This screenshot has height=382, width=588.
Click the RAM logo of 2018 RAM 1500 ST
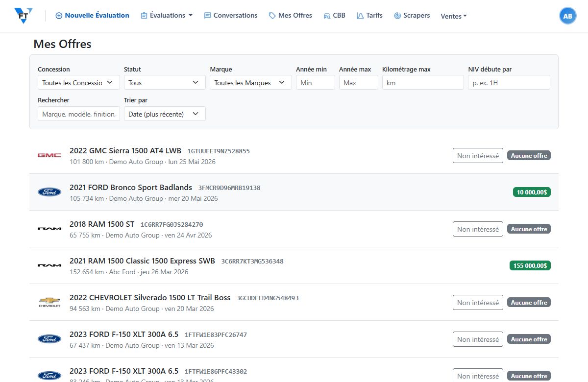click(x=49, y=229)
